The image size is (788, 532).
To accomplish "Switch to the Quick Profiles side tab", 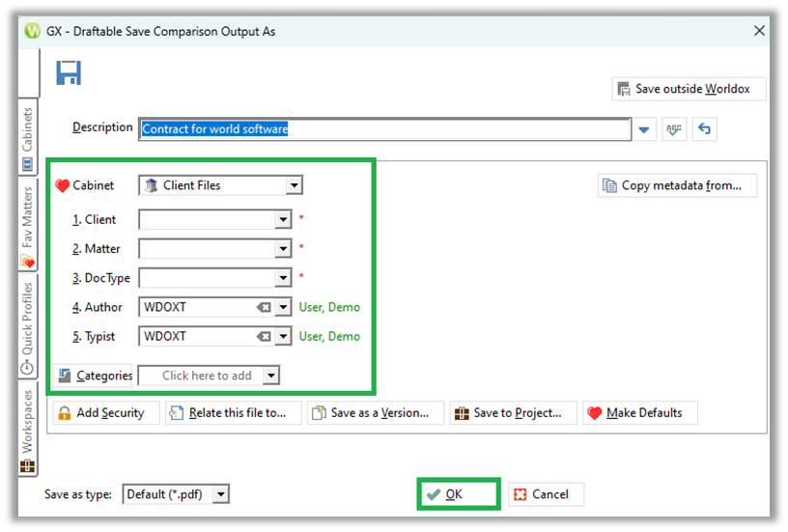I will (28, 327).
